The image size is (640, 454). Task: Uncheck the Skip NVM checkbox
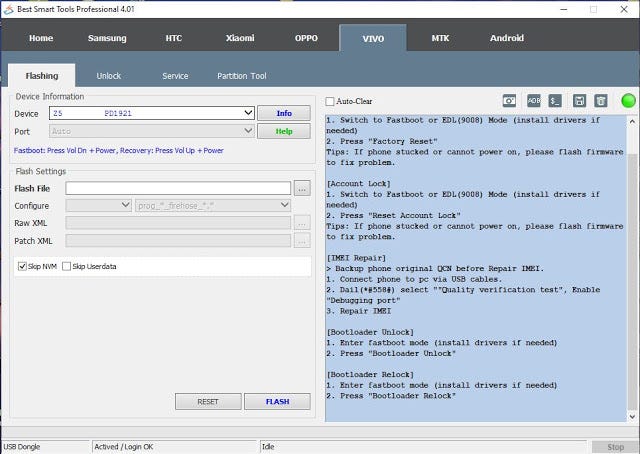tap(22, 266)
